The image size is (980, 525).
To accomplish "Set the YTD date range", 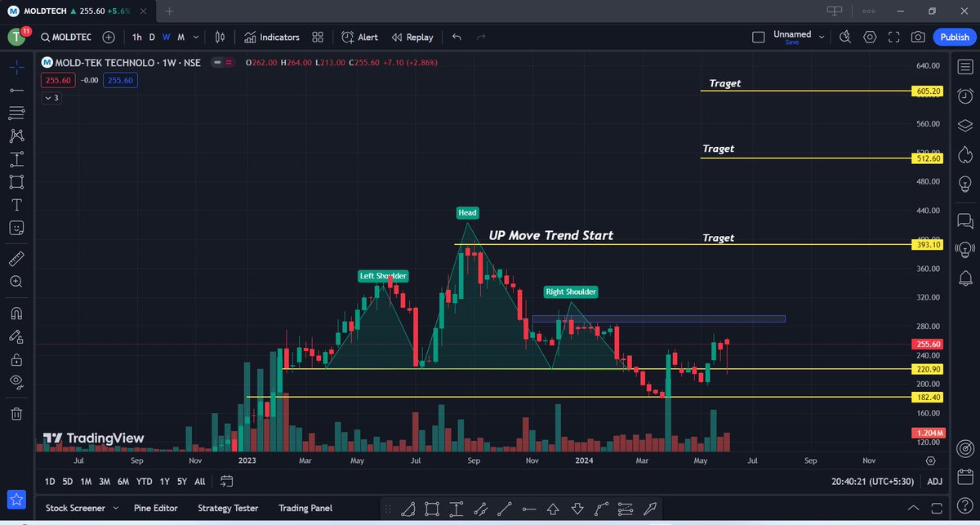I will click(145, 482).
